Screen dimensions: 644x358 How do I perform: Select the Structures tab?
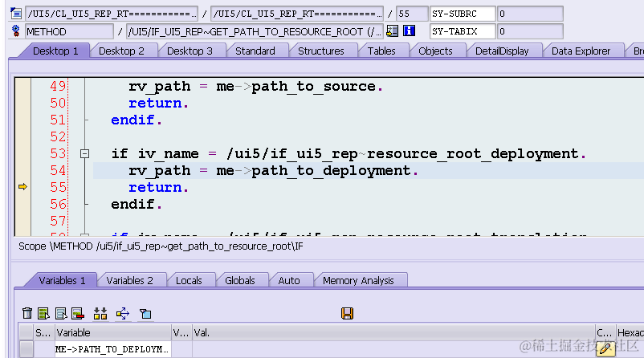tap(320, 51)
